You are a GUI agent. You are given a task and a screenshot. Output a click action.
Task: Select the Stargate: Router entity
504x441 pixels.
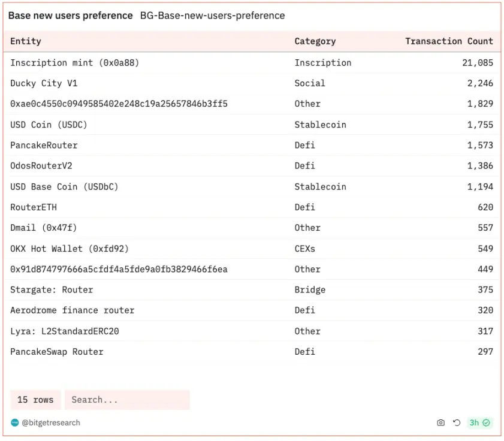coord(52,290)
